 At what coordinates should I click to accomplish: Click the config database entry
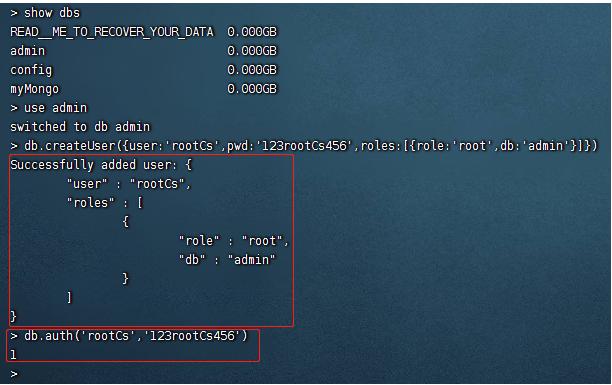(x=31, y=70)
